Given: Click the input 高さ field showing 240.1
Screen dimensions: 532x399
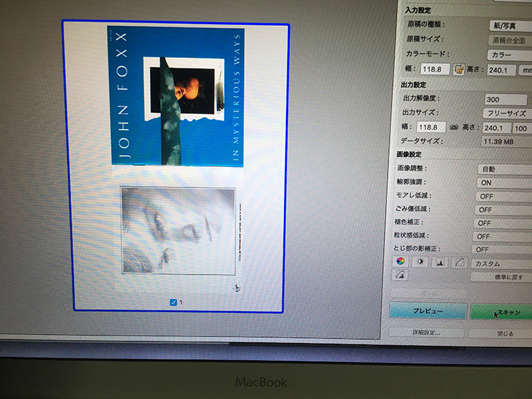Looking at the screenshot, I should click(x=501, y=70).
